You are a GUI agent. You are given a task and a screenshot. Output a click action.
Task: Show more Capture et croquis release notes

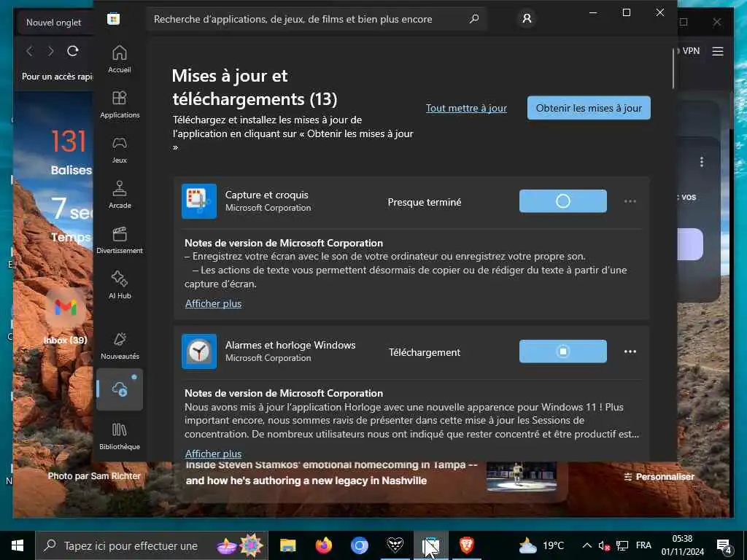213,303
